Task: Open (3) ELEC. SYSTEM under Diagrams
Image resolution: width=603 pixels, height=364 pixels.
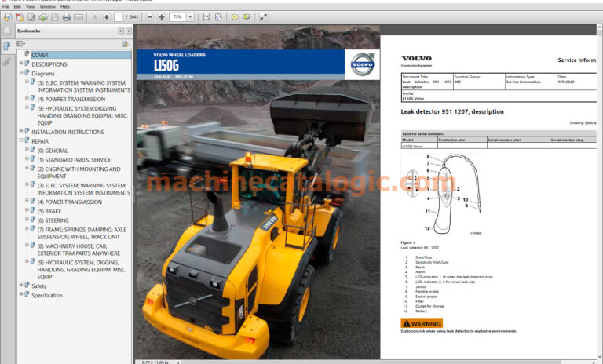Action: pos(83,86)
